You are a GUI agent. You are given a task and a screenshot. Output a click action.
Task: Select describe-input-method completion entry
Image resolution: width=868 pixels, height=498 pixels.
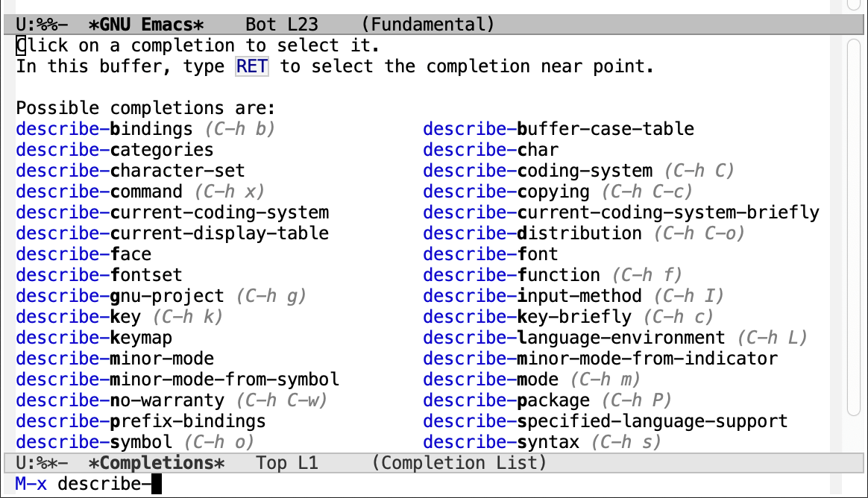(532, 295)
